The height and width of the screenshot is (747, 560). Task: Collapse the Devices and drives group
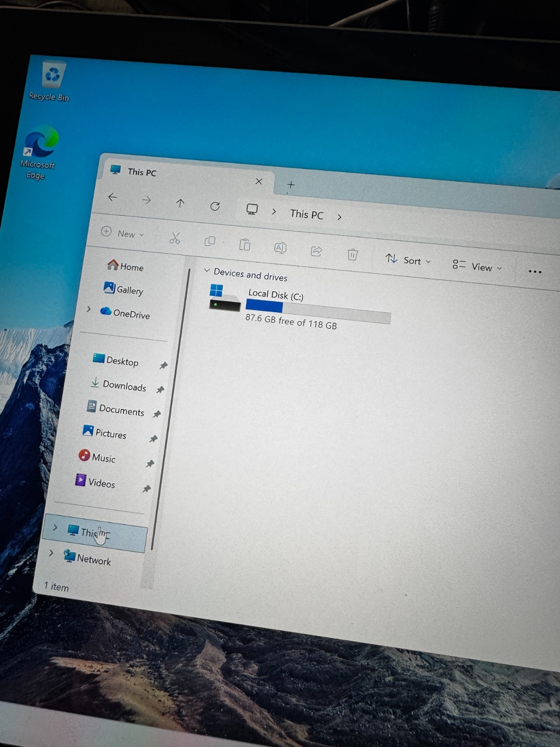tap(207, 270)
